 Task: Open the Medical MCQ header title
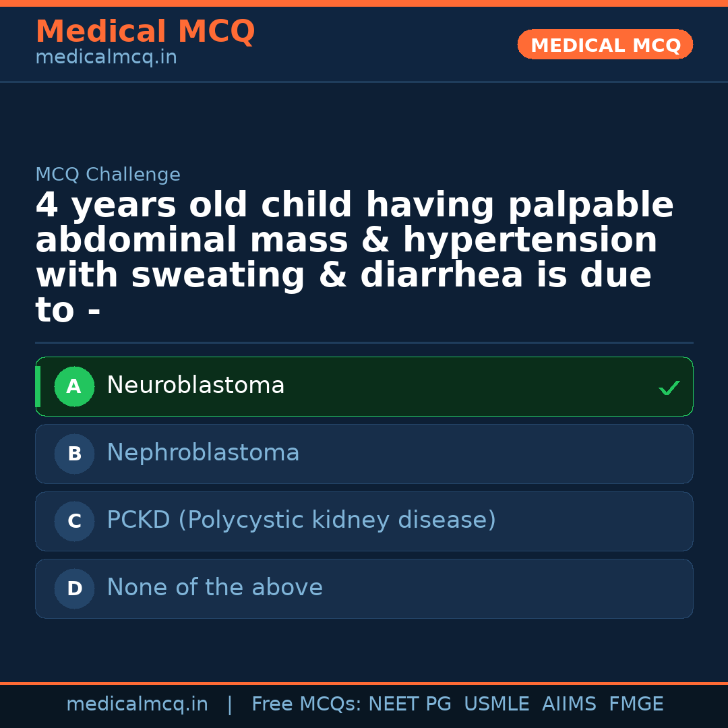(x=145, y=32)
